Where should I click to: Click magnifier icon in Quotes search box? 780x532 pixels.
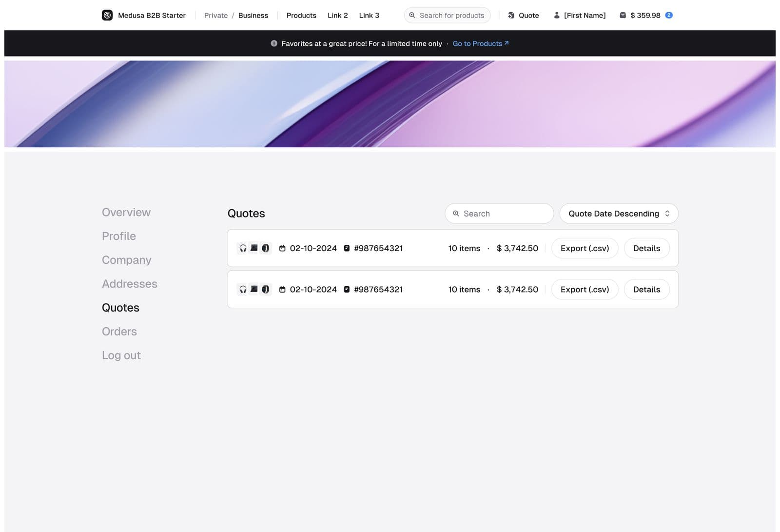[x=456, y=214]
